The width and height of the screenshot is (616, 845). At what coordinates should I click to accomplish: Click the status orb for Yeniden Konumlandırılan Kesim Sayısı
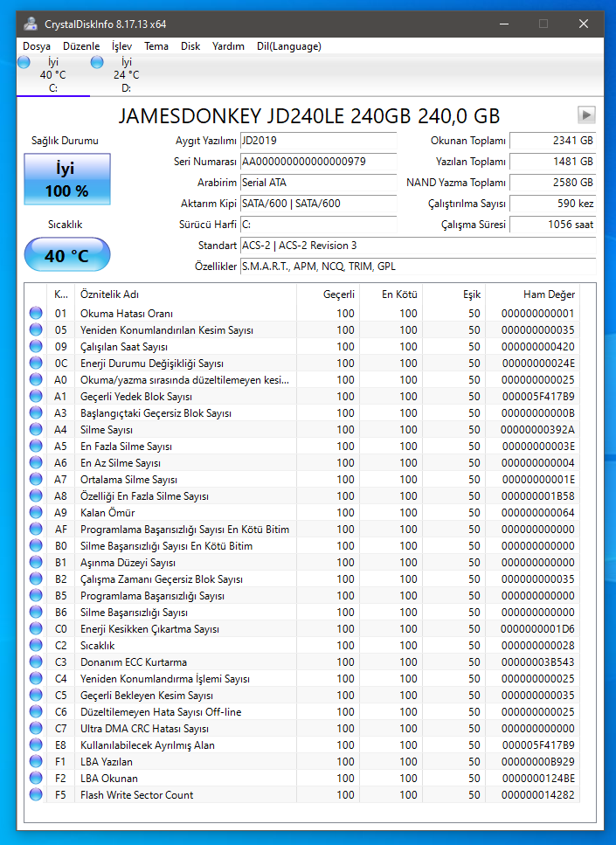point(36,329)
